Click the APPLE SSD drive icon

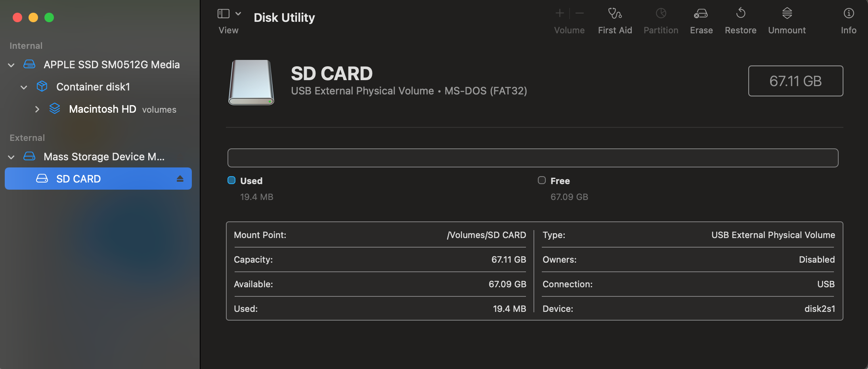[x=29, y=64]
